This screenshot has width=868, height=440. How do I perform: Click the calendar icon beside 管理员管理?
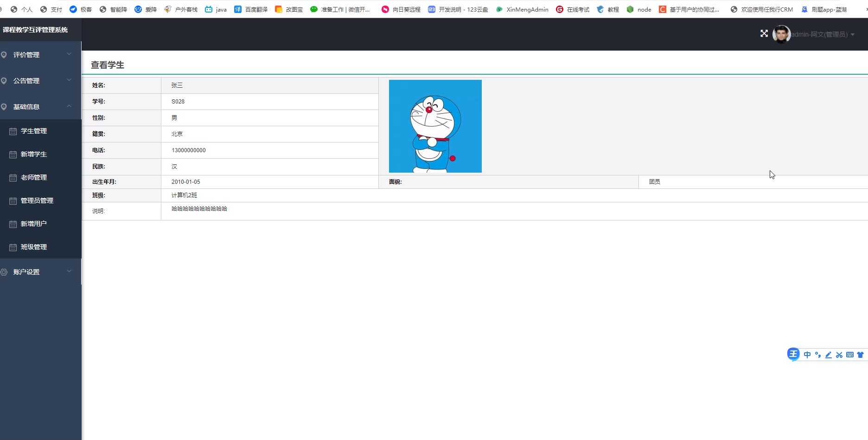[x=13, y=201]
